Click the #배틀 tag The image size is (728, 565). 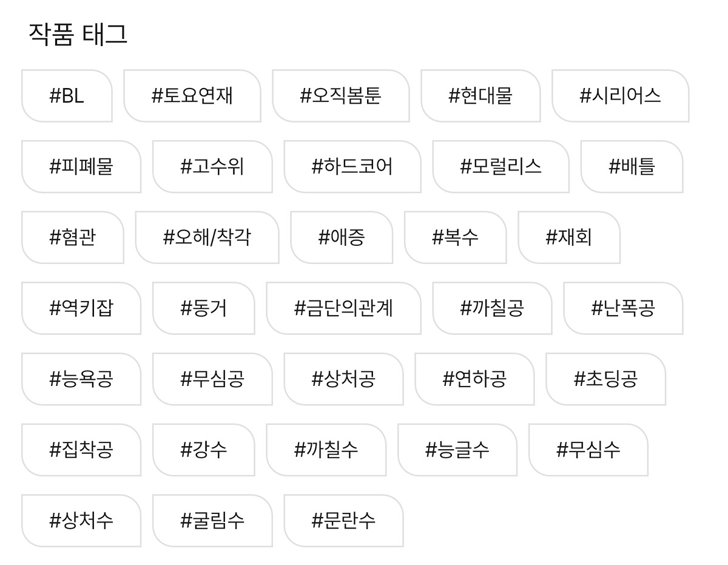[x=632, y=167]
